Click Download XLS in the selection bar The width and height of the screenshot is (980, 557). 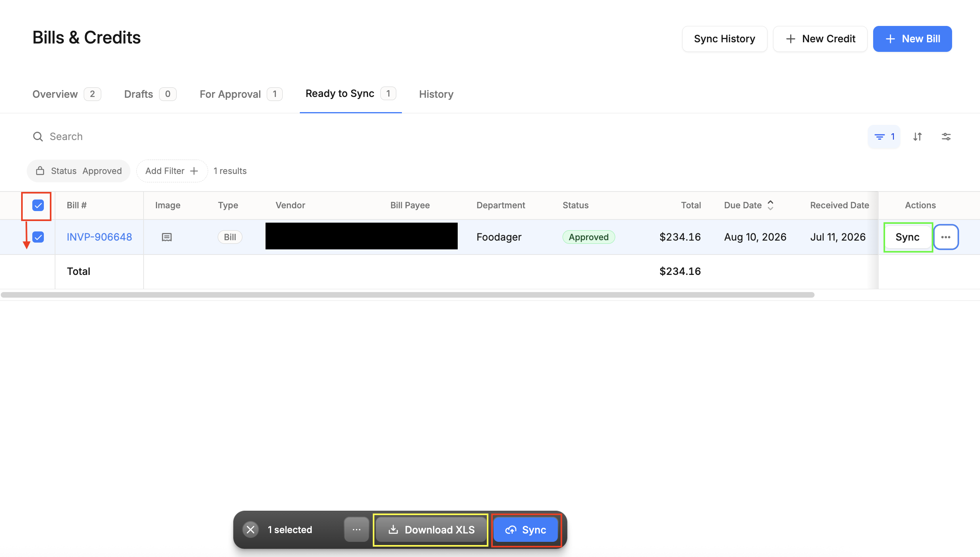431,530
